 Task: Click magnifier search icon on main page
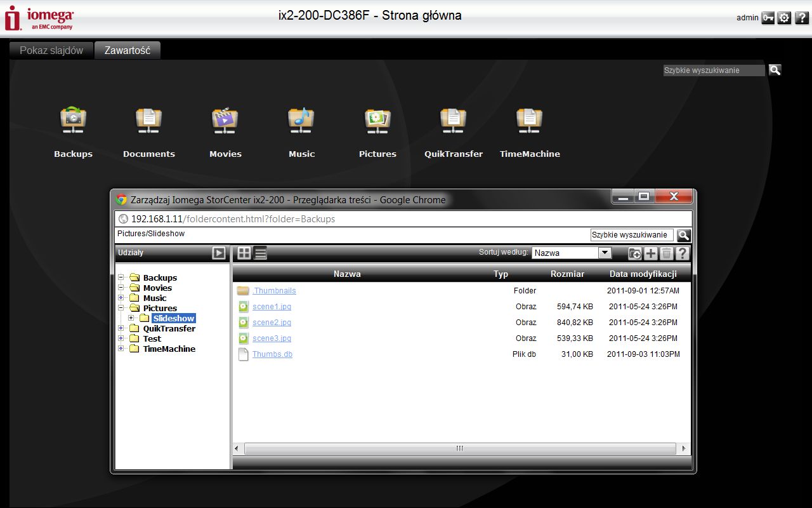[775, 70]
